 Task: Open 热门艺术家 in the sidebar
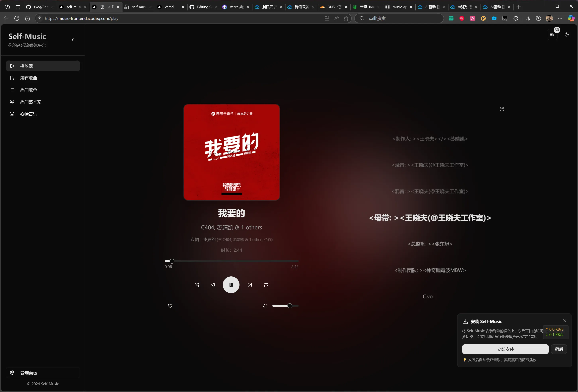click(43, 102)
